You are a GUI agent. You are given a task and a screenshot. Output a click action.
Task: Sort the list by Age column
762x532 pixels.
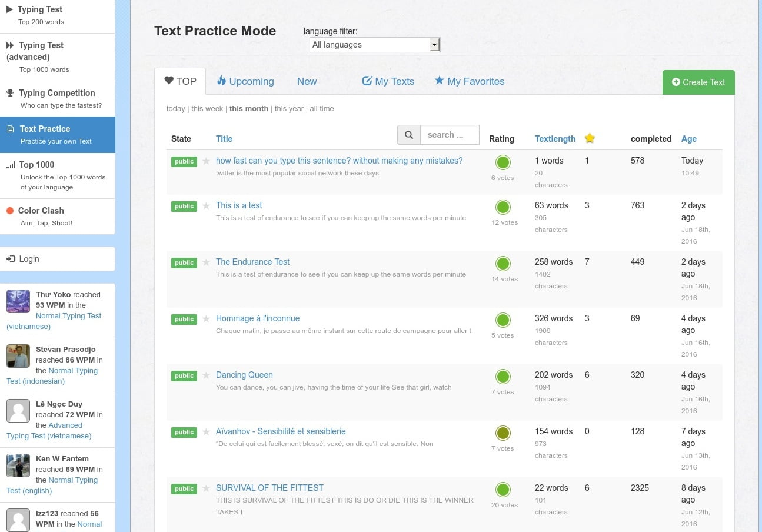(x=688, y=139)
